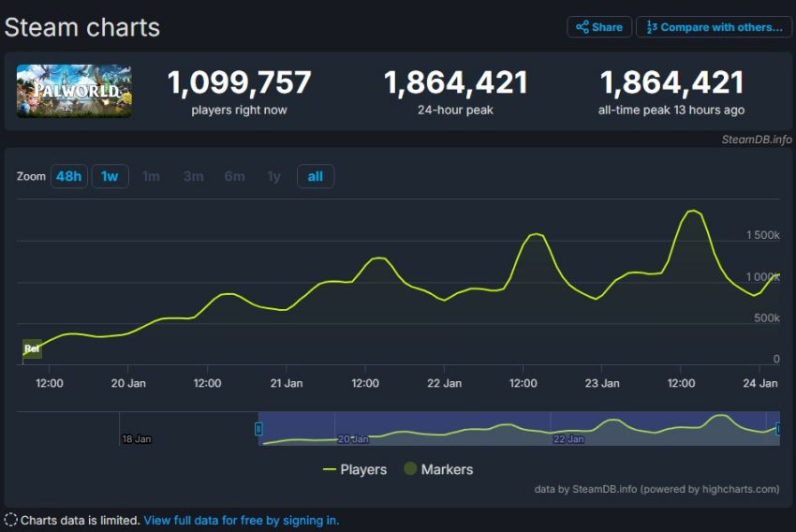Open the sign-in link for full data

coord(241,521)
